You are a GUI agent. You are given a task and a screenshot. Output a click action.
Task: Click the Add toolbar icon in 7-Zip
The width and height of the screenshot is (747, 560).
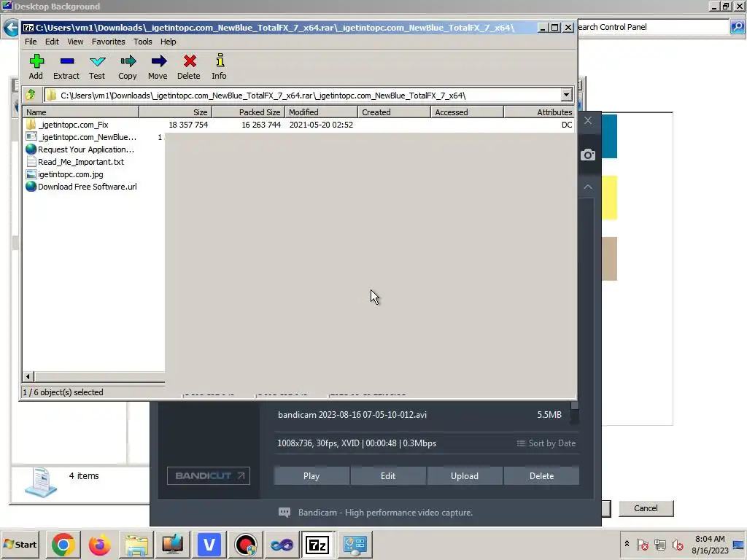(x=36, y=66)
